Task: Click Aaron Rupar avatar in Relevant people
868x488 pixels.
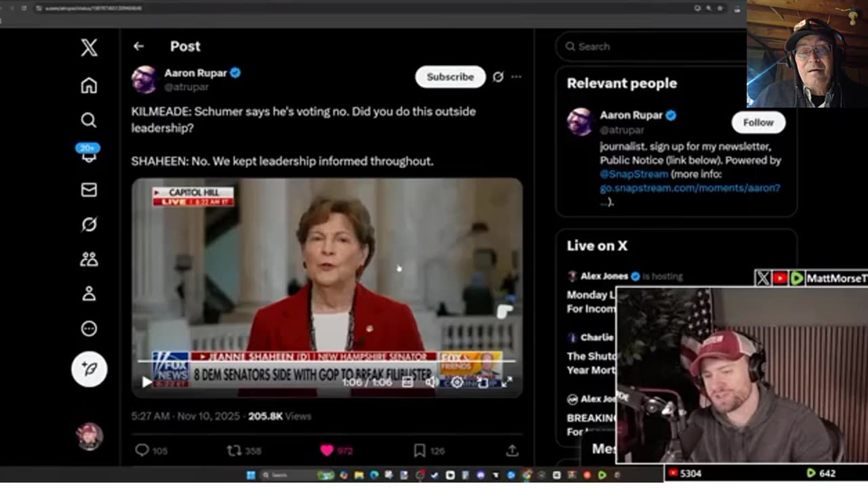Action: pyautogui.click(x=580, y=122)
